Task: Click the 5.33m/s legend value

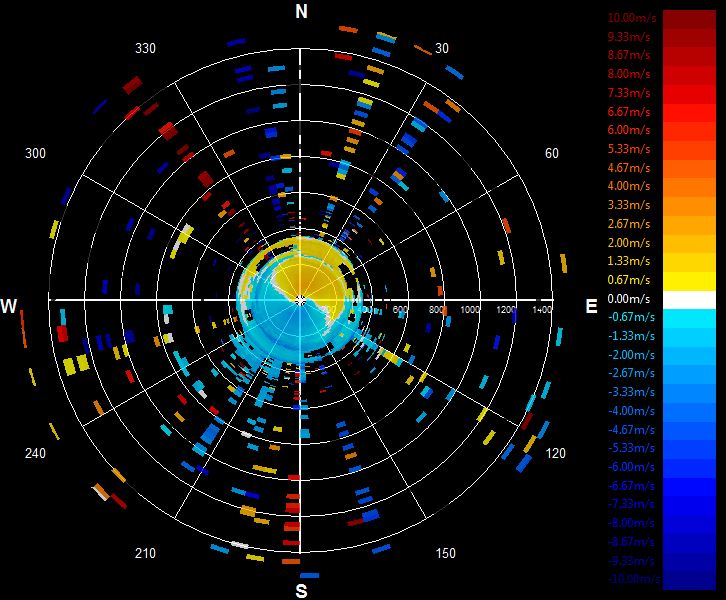Action: [629, 149]
